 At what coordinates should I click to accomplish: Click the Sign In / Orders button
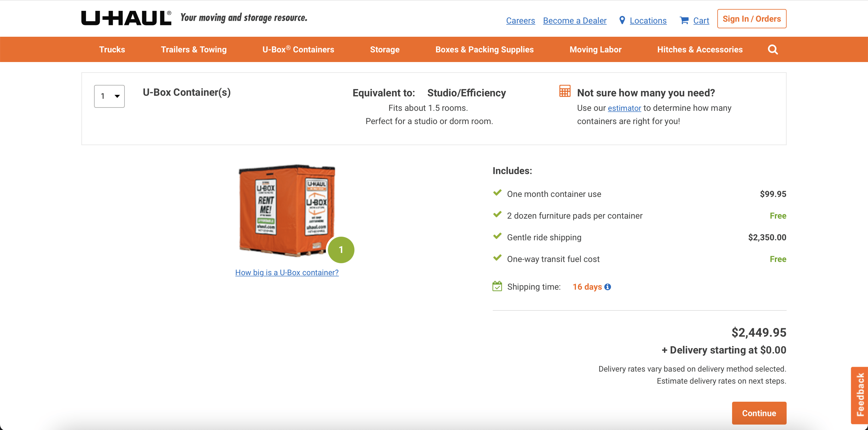click(751, 19)
